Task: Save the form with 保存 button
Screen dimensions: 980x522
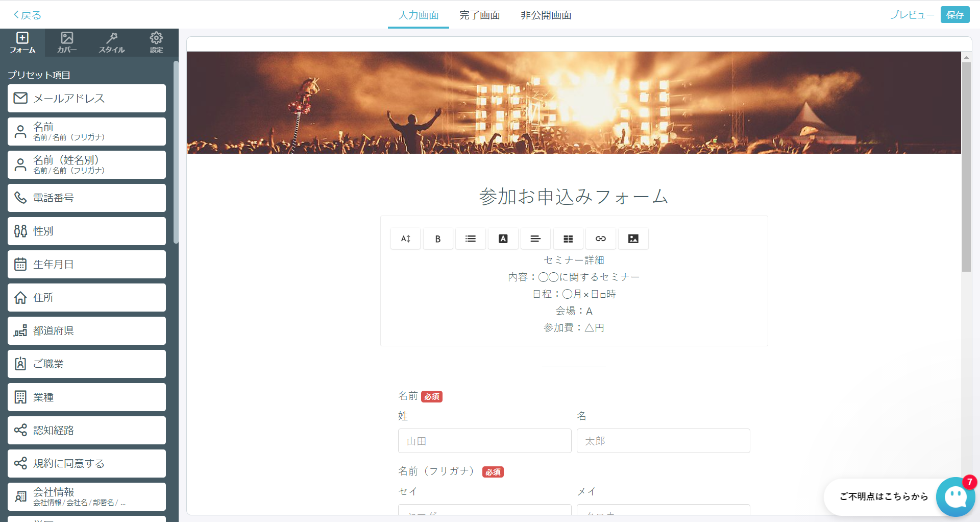Action: [955, 14]
